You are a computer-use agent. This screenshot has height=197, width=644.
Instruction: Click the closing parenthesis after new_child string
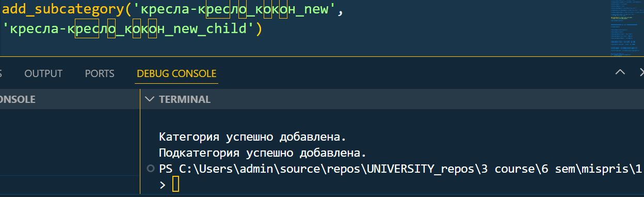[259, 28]
